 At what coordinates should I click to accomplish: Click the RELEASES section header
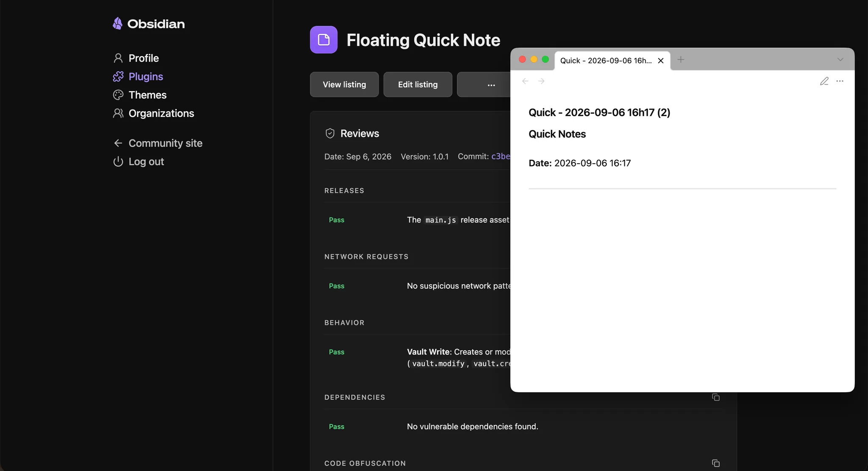[x=344, y=191]
